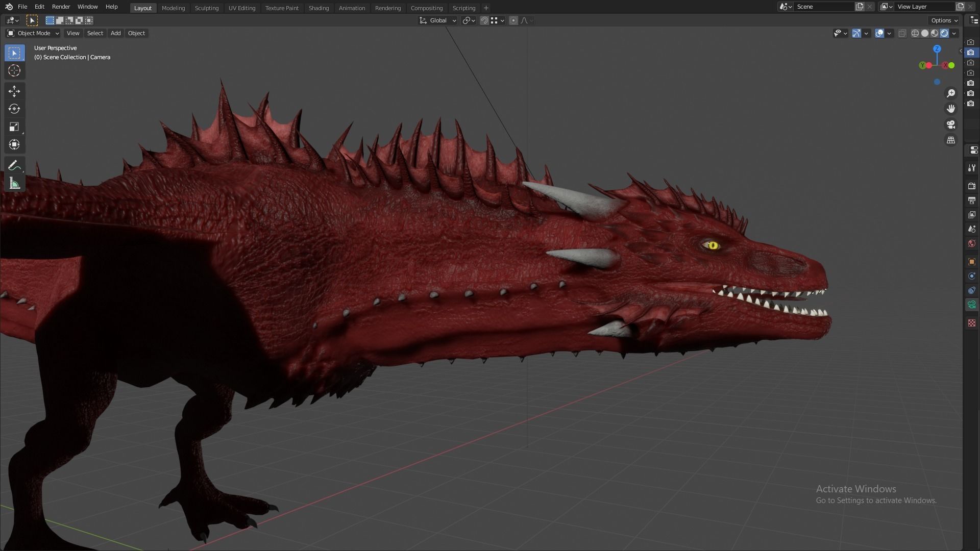Select the Rotate tool
The width and height of the screenshot is (980, 551).
click(14, 109)
